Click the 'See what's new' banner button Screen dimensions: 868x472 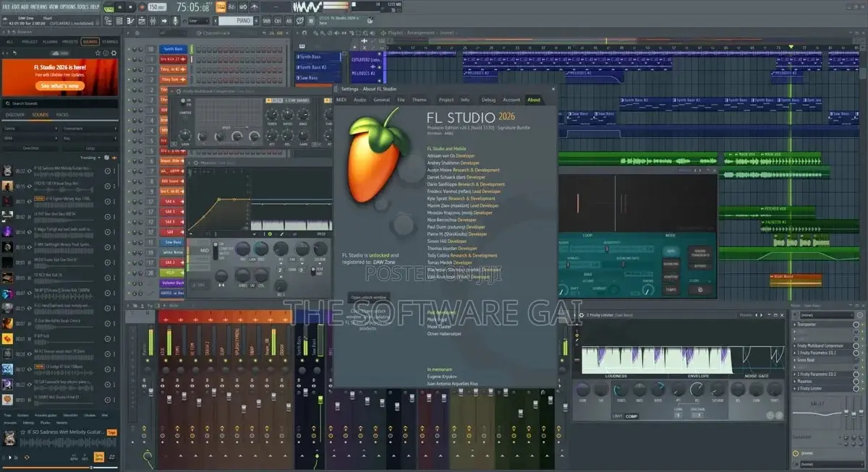61,85
